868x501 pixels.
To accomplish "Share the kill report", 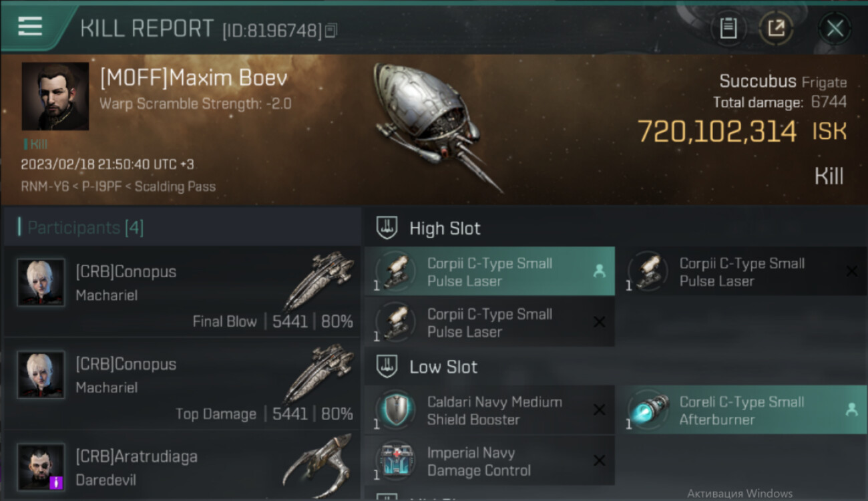I will [x=776, y=28].
